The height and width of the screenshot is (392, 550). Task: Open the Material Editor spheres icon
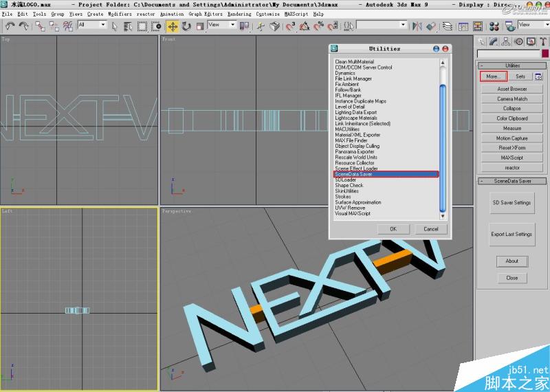click(494, 26)
